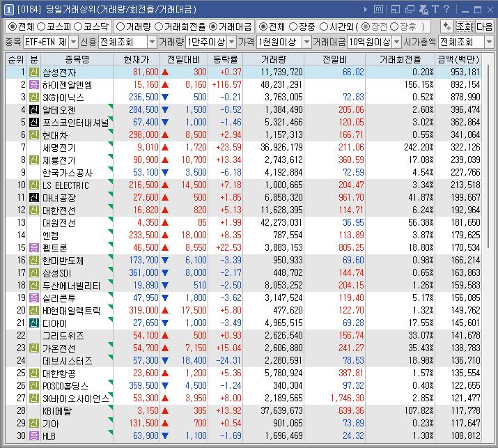Select the 코스피 radio button
Viewport: 498px width, 448px height.
click(41, 26)
